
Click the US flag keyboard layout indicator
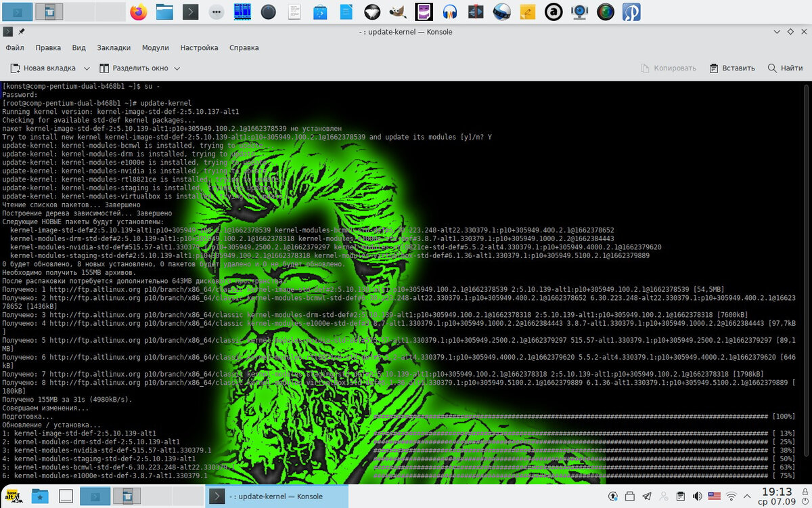[716, 496]
